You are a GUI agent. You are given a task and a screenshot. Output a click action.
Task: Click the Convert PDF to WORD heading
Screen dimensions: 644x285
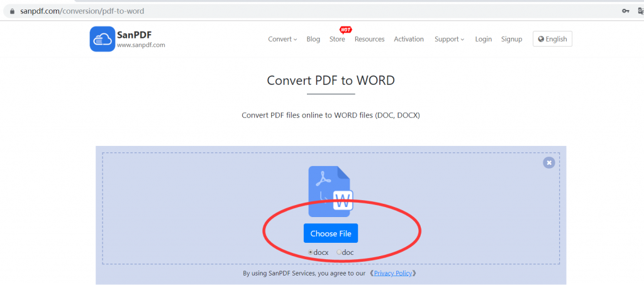(331, 80)
